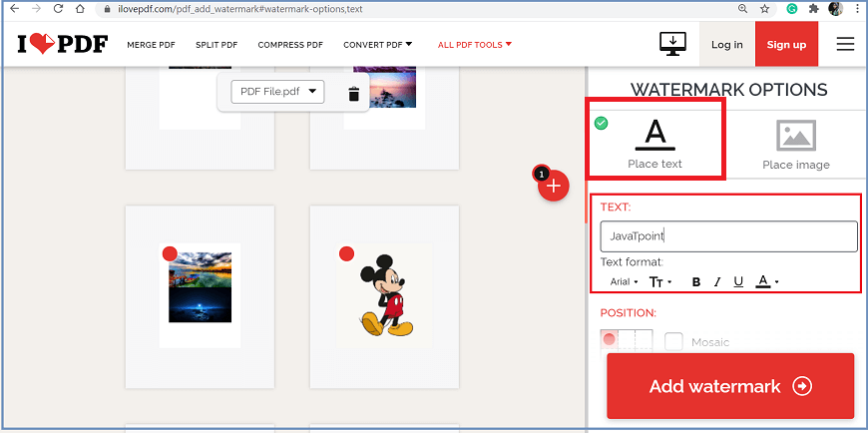This screenshot has width=868, height=433.
Task: Add more files with plus button
Action: [x=553, y=186]
